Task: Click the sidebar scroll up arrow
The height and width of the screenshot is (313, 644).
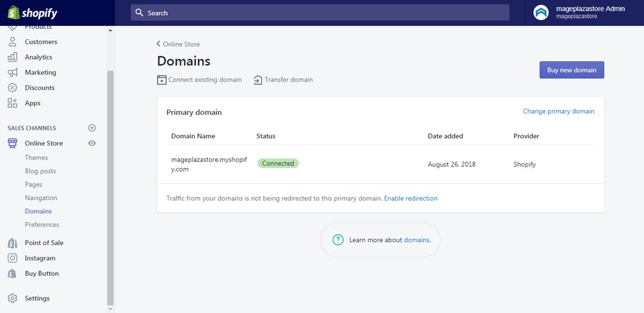Action: click(x=110, y=30)
